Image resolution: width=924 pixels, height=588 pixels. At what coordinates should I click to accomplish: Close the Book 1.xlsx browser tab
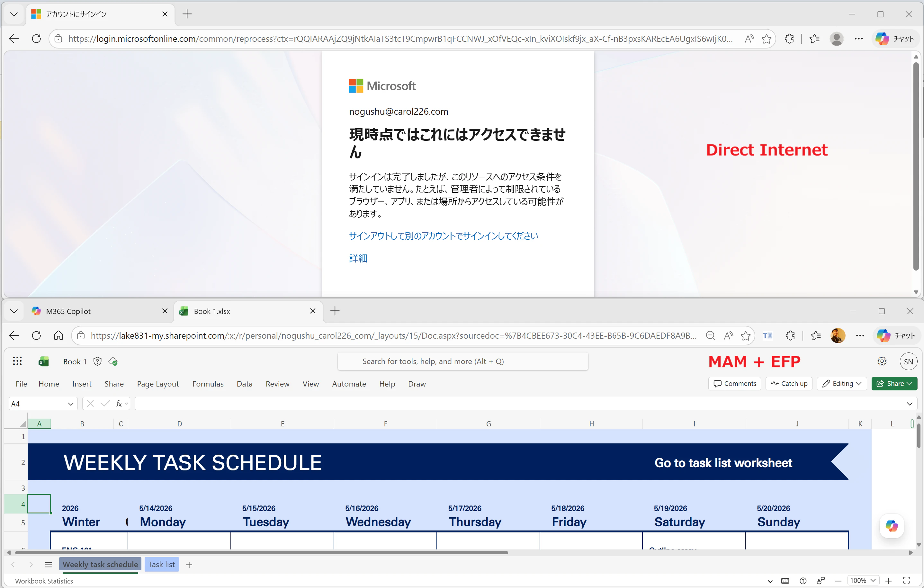coord(312,311)
